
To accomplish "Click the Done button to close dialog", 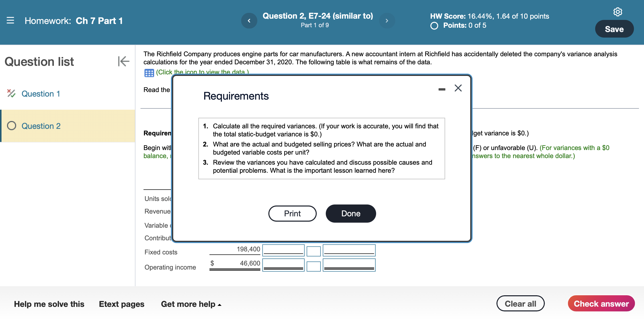I will click(x=350, y=213).
